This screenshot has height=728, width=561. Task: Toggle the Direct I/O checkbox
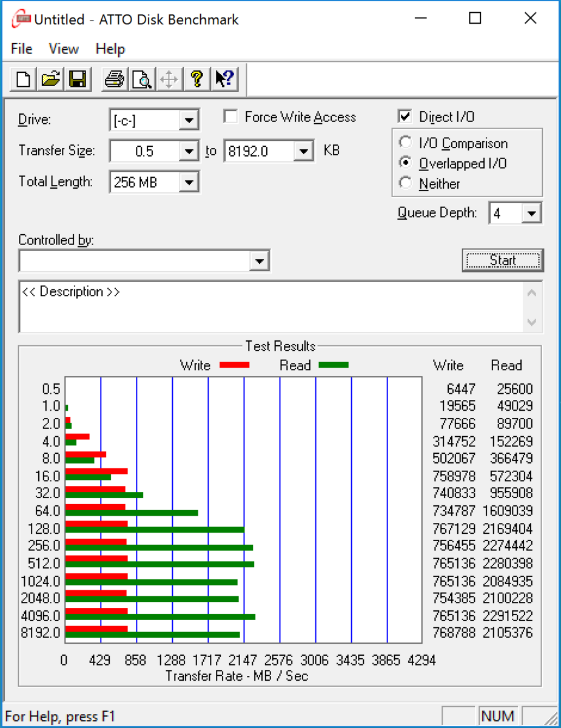tap(405, 116)
